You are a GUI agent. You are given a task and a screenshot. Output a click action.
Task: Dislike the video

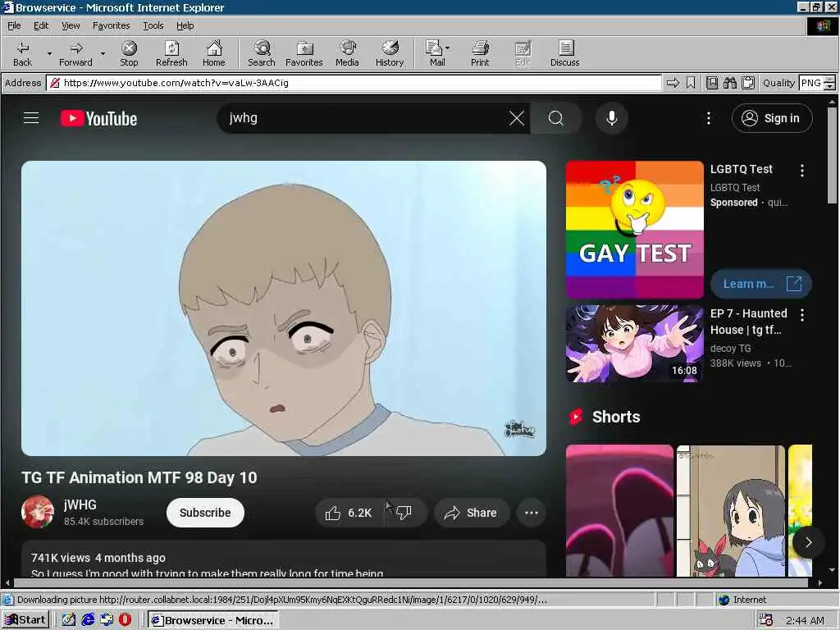pos(405,513)
